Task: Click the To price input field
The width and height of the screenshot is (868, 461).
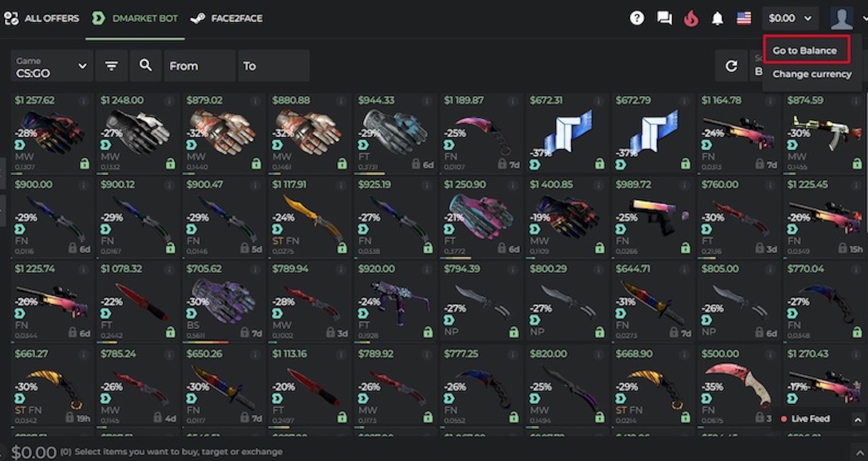Action: (x=274, y=66)
